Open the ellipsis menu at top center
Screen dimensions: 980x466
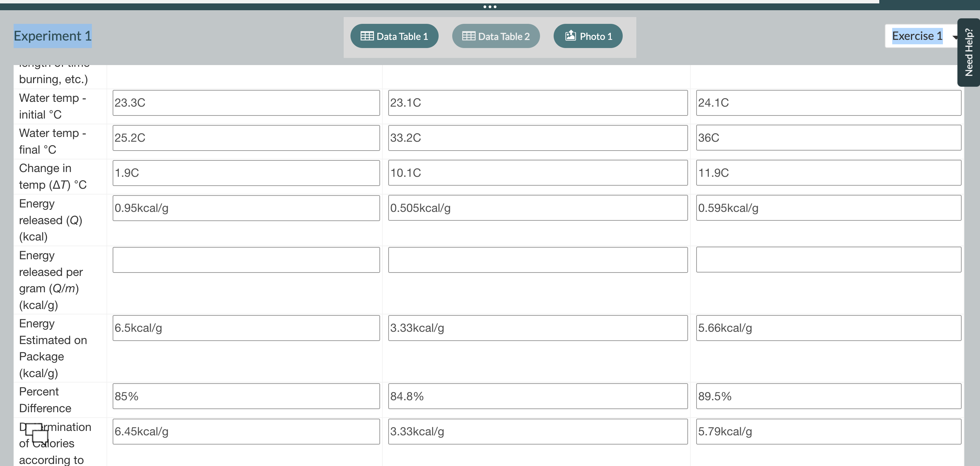point(490,6)
